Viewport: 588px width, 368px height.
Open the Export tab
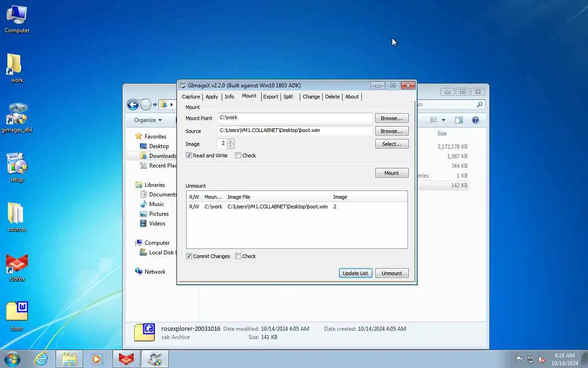click(x=271, y=97)
